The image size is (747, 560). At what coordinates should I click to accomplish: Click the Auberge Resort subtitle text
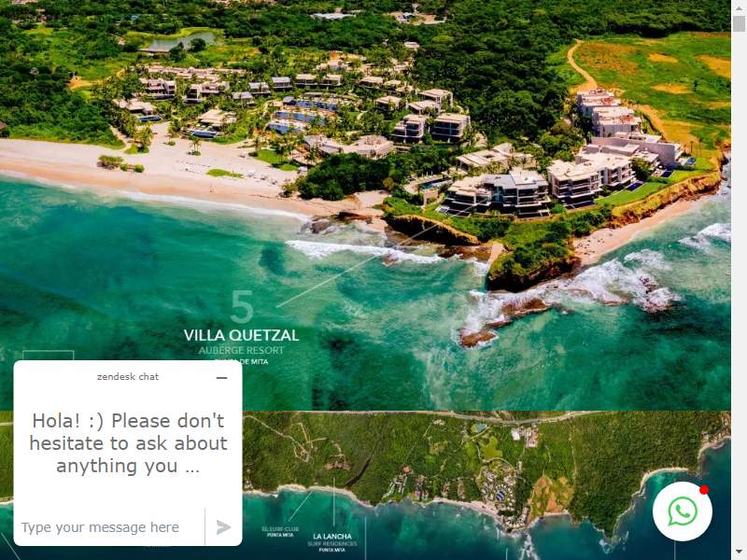tap(241, 351)
